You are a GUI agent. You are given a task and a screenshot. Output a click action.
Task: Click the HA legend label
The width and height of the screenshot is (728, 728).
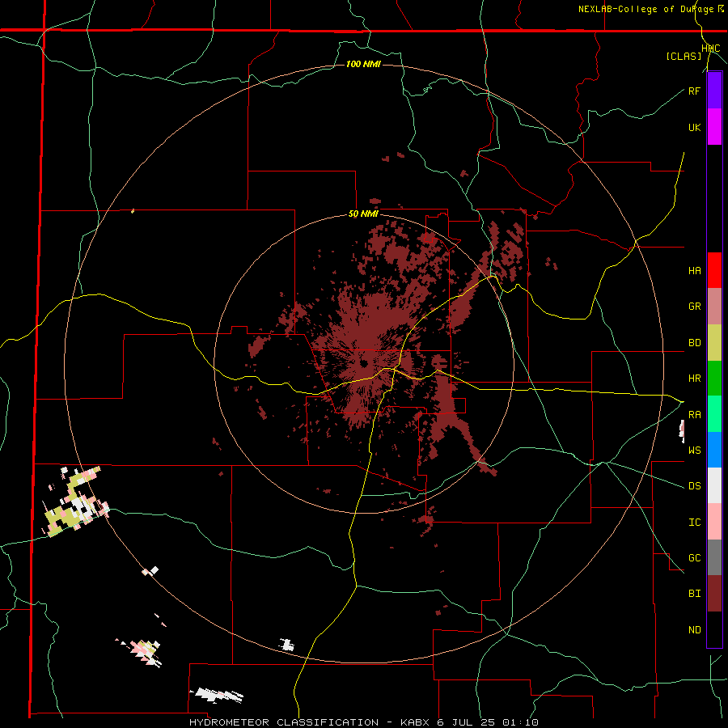pos(694,271)
